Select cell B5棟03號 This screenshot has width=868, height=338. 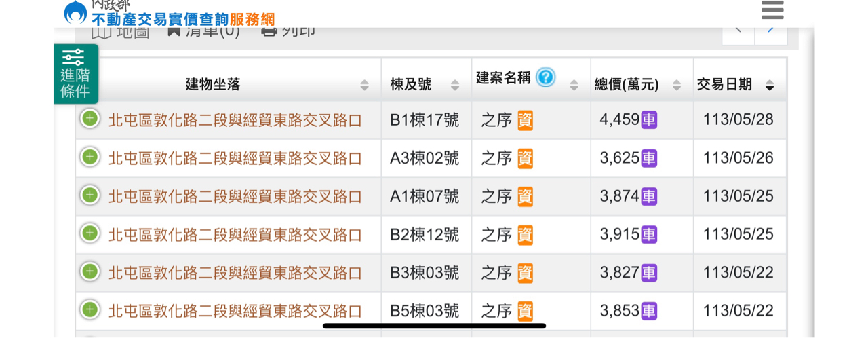pyautogui.click(x=425, y=311)
